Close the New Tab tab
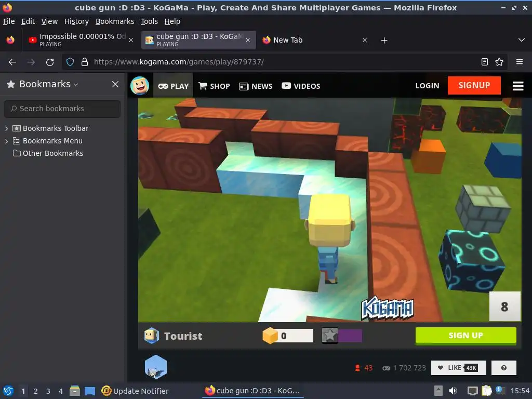The image size is (532, 399). coord(365,40)
